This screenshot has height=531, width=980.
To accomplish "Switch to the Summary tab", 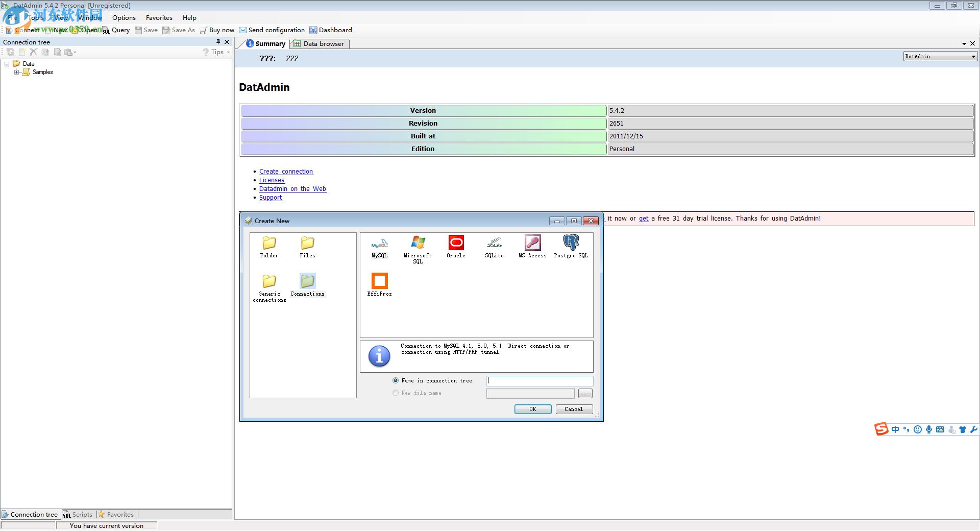I will [x=265, y=44].
